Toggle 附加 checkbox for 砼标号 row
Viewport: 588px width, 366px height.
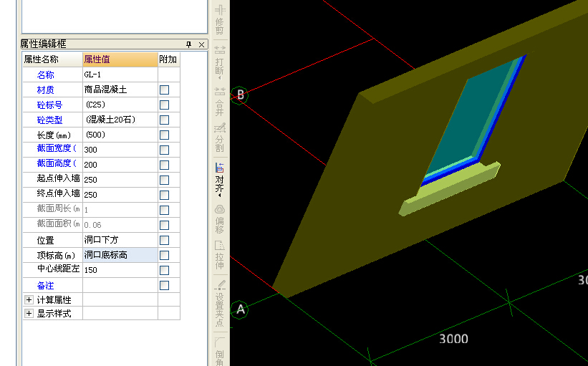(164, 105)
